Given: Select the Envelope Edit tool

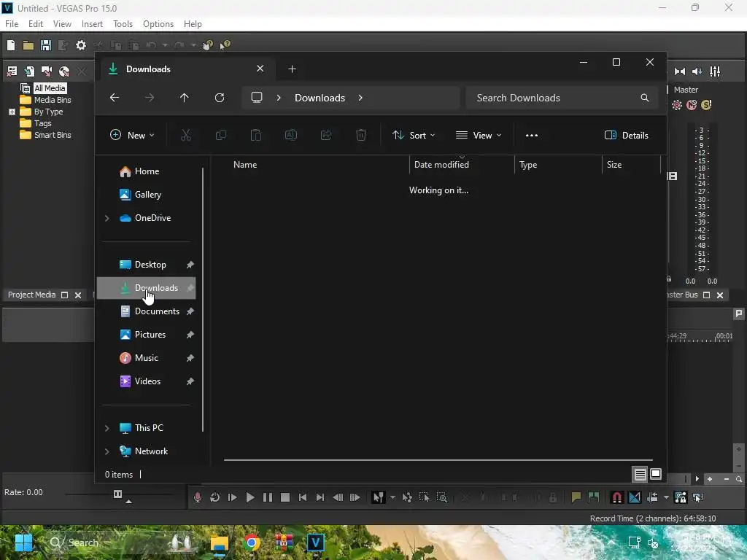Looking at the screenshot, I should click(407, 497).
